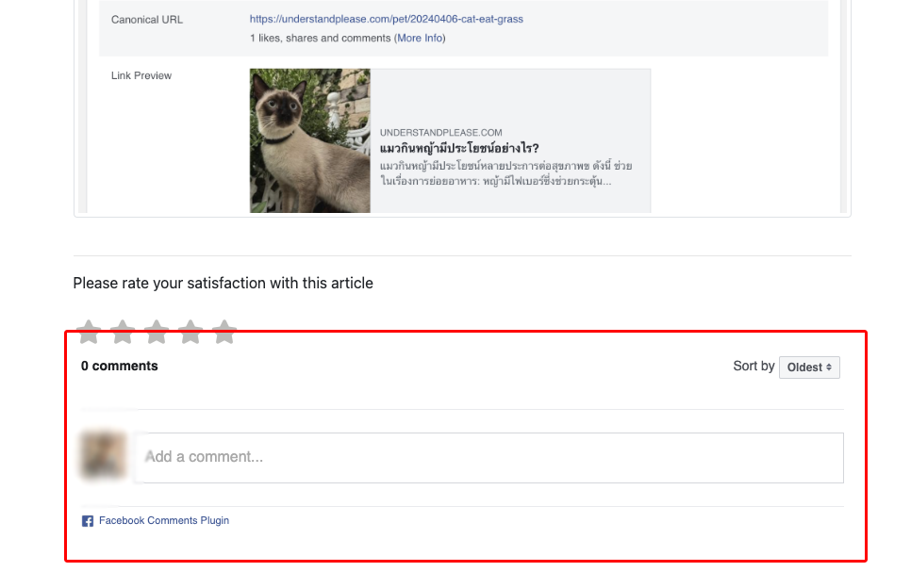
Task: Rate the article two stars
Action: pos(123,332)
